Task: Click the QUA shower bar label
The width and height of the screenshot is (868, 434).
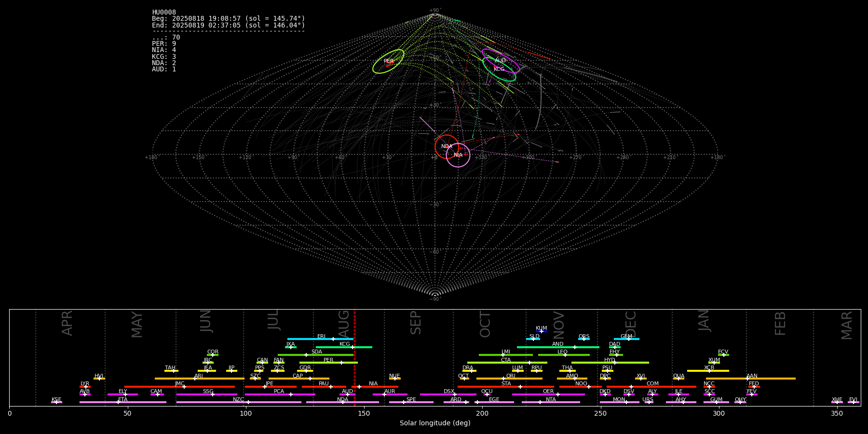Action: pos(679,376)
